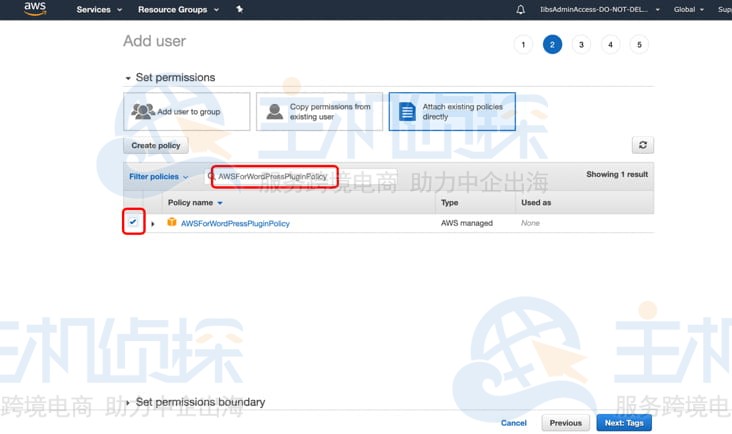
Task: Click the Used as column header
Action: [536, 203]
